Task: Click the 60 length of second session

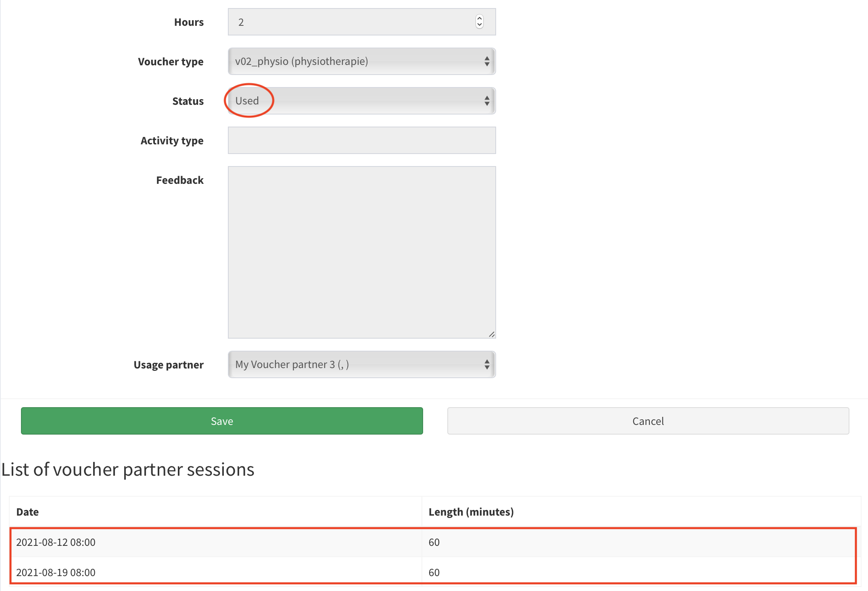Action: click(x=434, y=572)
